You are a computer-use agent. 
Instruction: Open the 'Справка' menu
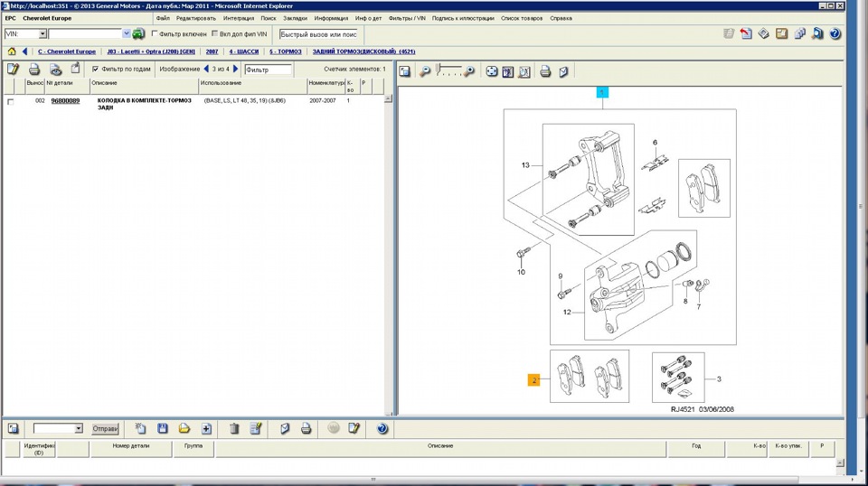561,18
